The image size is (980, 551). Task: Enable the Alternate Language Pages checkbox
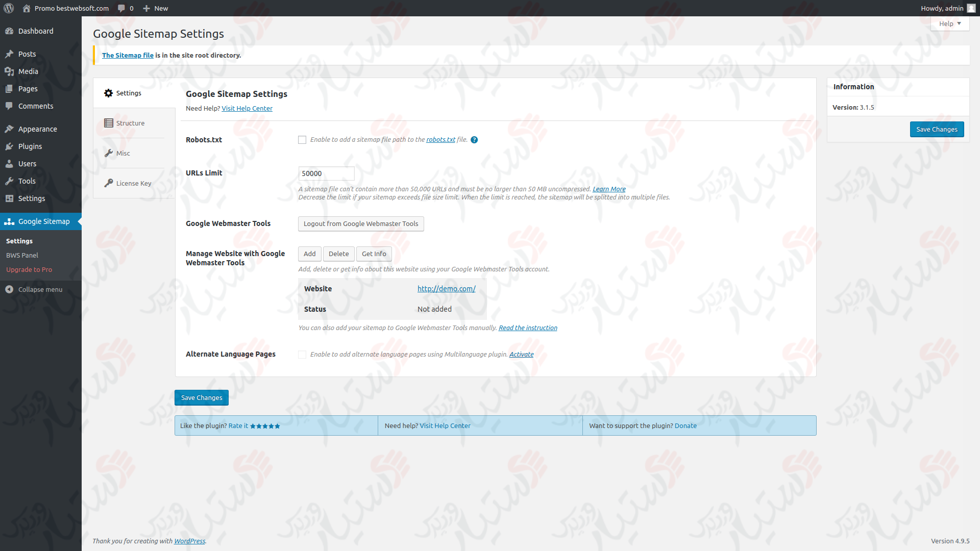(302, 355)
